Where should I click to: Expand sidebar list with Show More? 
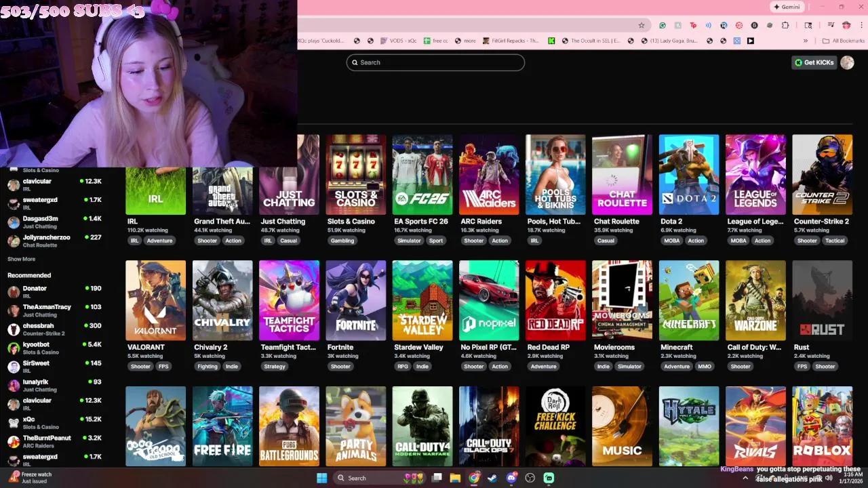pyautogui.click(x=21, y=259)
